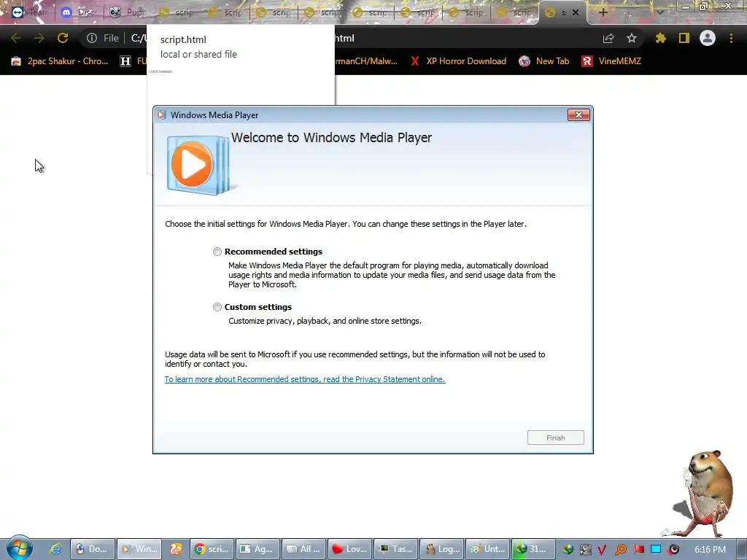Screen dimensions: 747x560
Task: Click the blue monitor tray icon
Action: click(x=656, y=550)
